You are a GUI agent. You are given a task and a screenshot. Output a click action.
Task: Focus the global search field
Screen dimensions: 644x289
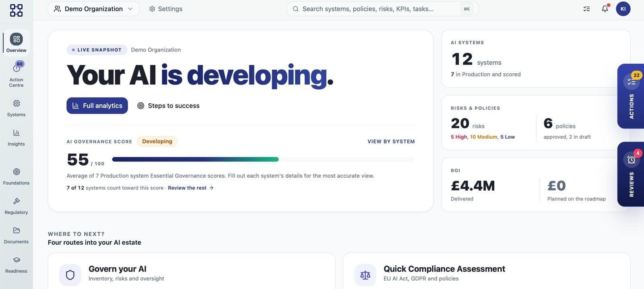[382, 9]
